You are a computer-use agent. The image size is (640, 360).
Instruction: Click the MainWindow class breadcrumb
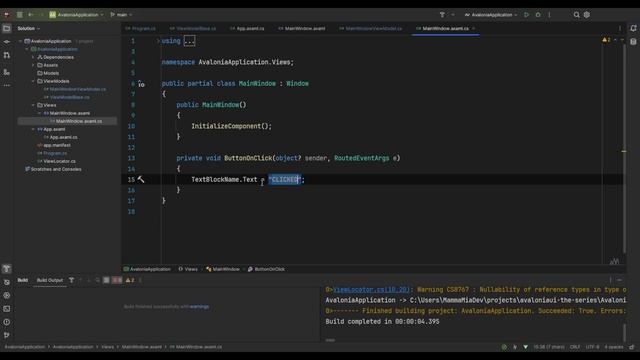223,269
